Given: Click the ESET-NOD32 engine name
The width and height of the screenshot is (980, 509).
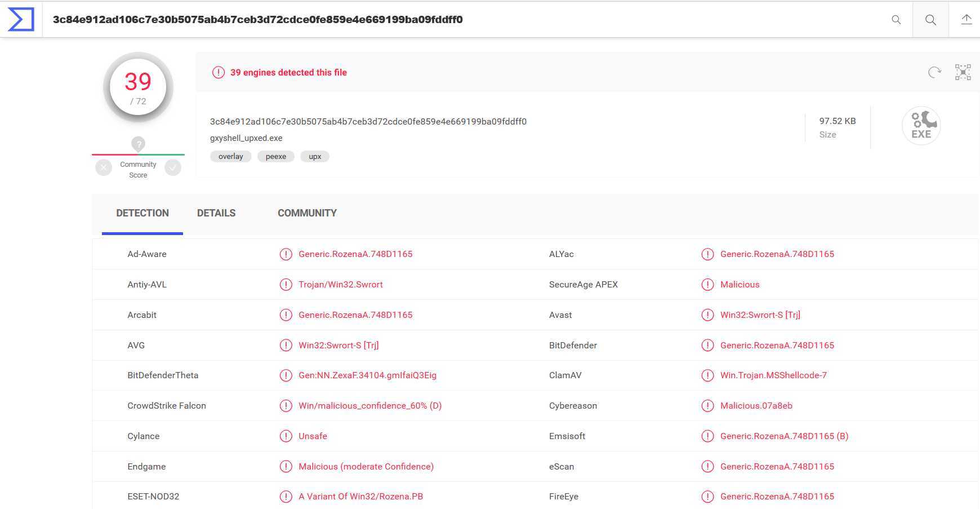Looking at the screenshot, I should click(x=153, y=497).
